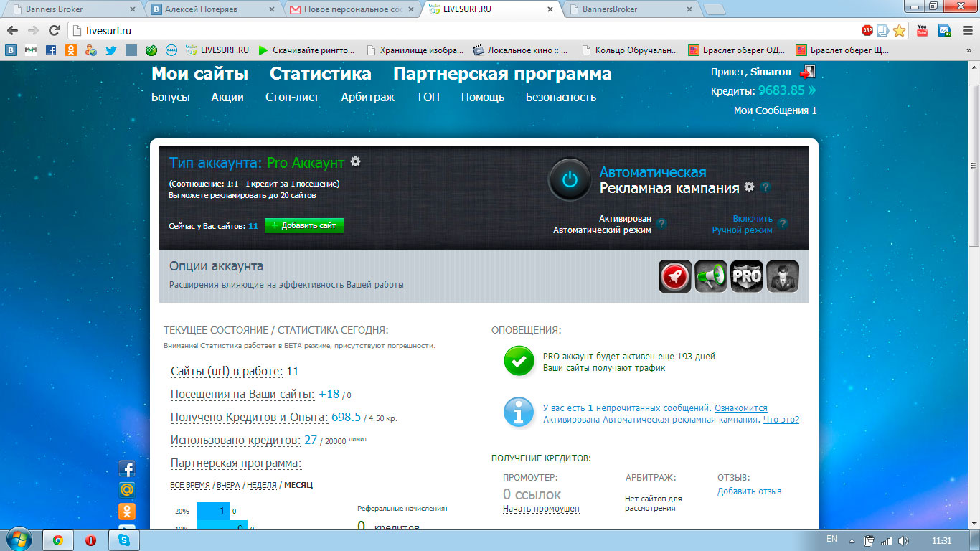The width and height of the screenshot is (980, 551).
Task: Share the page via the Facebook sidebar icon
Action: [127, 468]
